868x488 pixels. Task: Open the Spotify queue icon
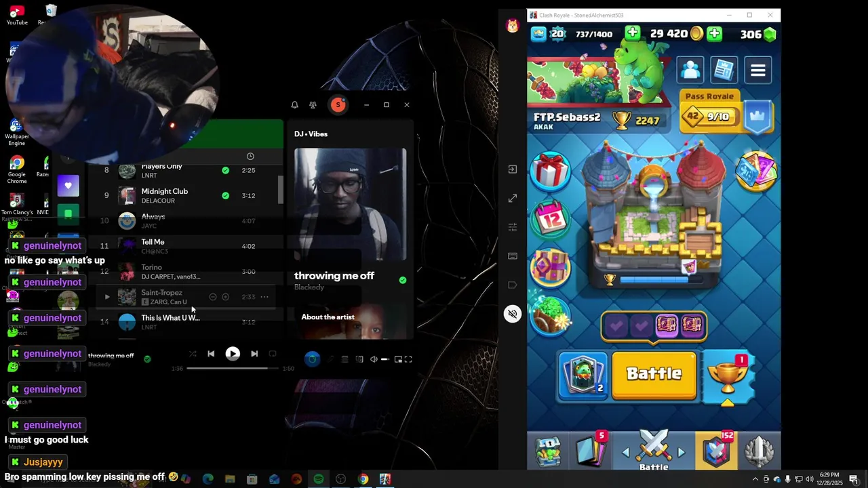pos(344,359)
